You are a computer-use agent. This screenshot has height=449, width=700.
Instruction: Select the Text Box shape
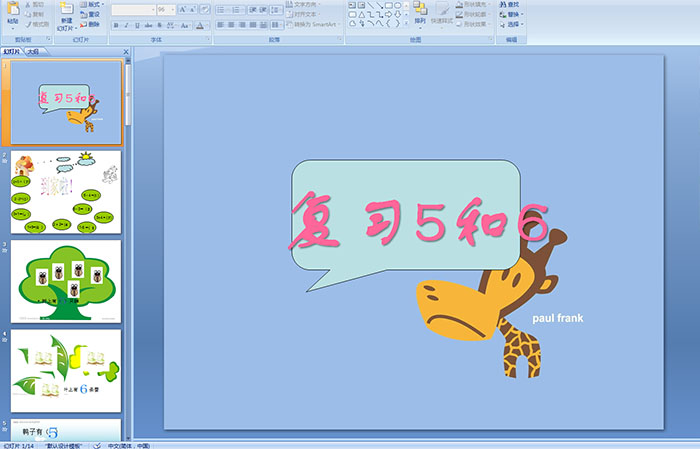point(352,5)
